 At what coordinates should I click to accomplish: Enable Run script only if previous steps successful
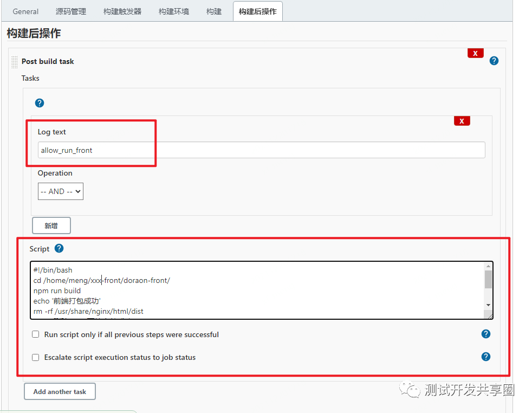click(x=35, y=334)
